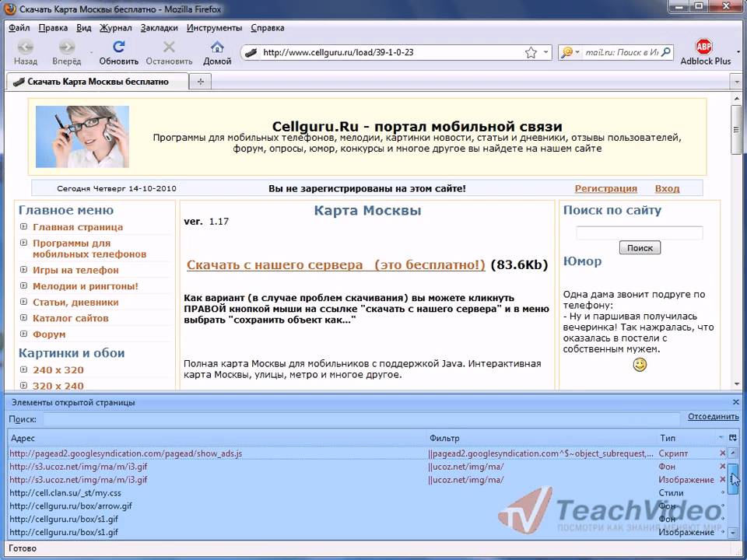The height and width of the screenshot is (560, 747).
Task: Open the list all tabs dropdown
Action: pyautogui.click(x=737, y=82)
